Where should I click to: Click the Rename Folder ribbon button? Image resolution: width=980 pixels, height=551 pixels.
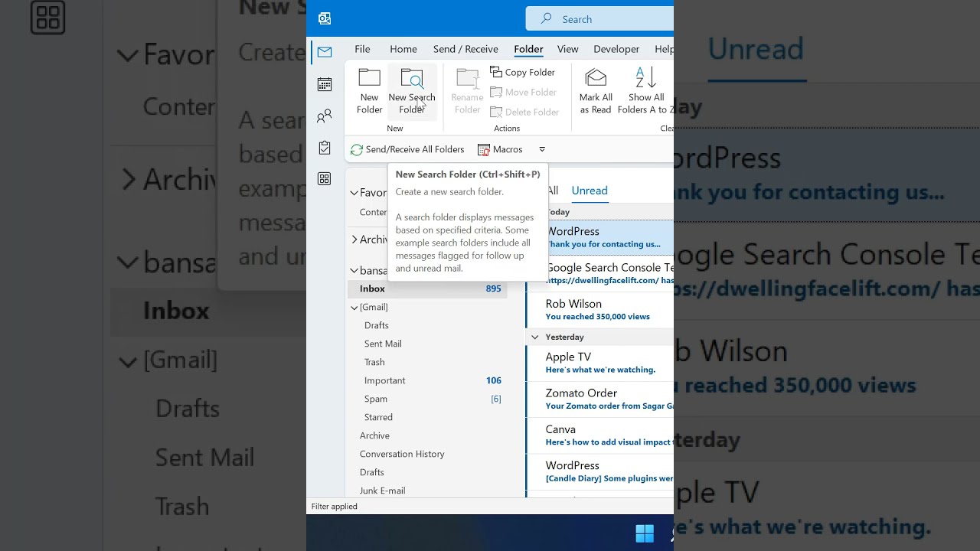467,91
